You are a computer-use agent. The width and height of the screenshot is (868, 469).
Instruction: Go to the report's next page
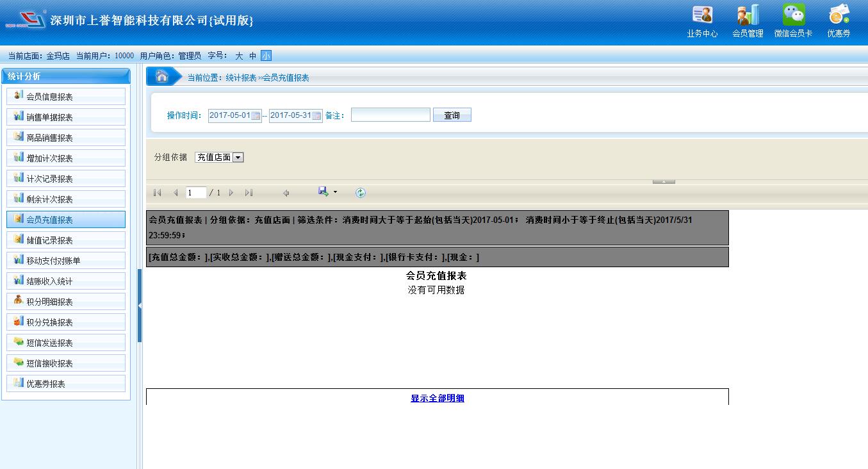pyautogui.click(x=231, y=193)
